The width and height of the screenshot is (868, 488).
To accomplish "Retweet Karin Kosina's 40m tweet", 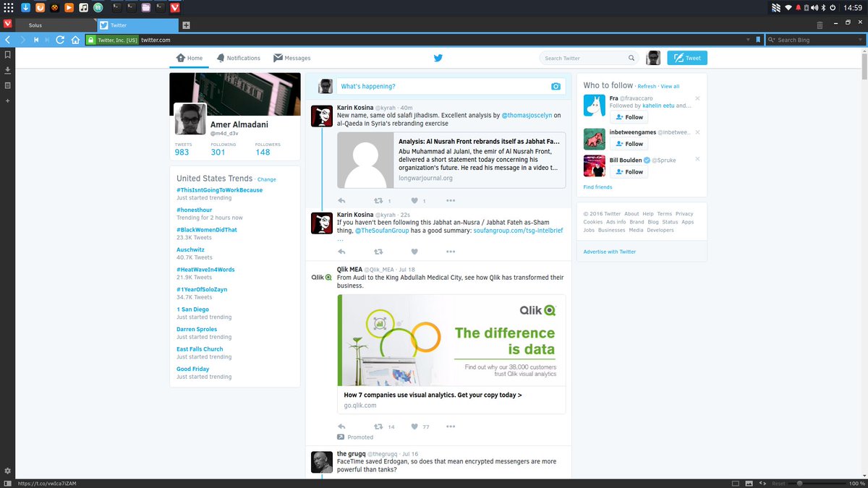I will coord(378,200).
